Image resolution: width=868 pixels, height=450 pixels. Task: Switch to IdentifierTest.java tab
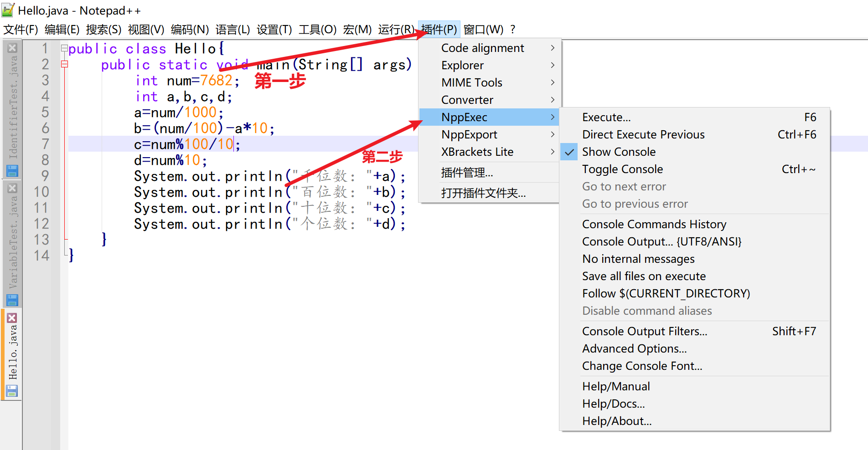coord(12,109)
